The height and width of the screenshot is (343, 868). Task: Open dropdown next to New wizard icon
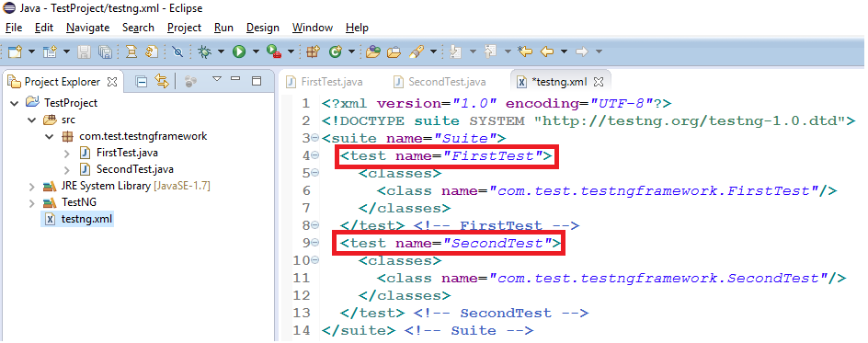[x=31, y=52]
